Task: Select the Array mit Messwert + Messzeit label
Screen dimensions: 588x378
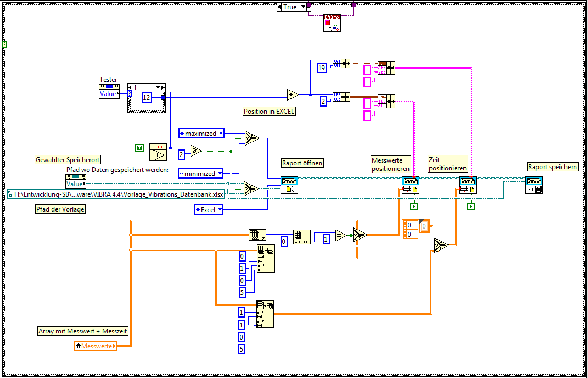Action: 83,331
